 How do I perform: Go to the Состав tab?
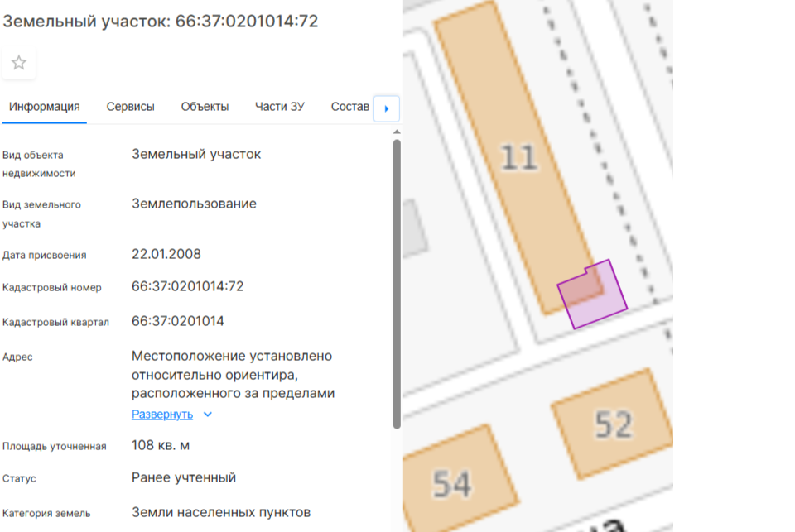tap(349, 107)
